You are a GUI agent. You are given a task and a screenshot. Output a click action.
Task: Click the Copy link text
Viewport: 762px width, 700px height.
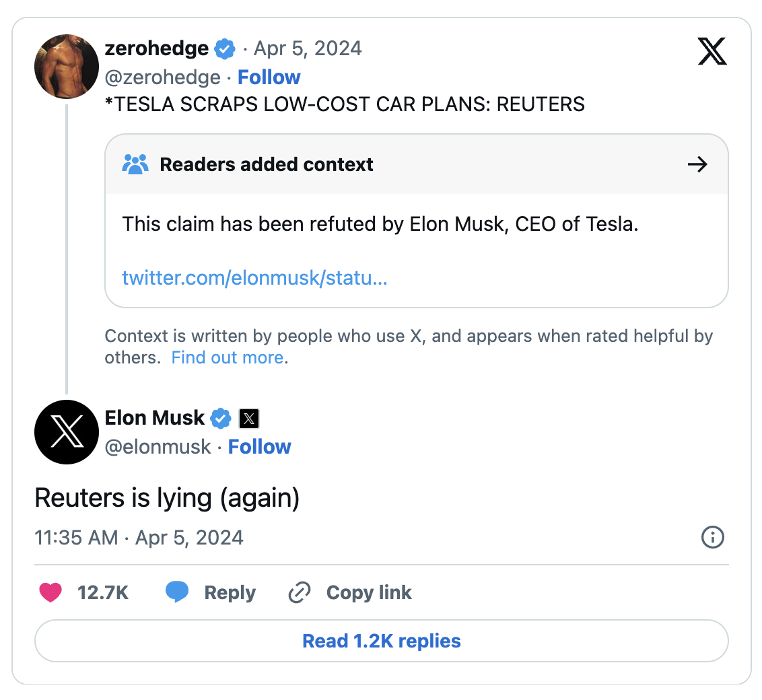point(369,592)
